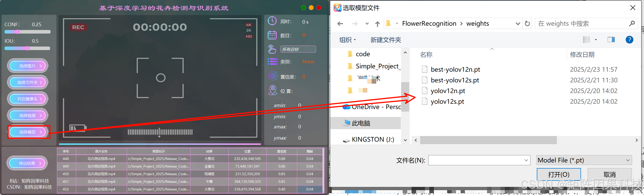This screenshot has width=644, height=195.
Task: Click the 选择图片 button
Action: pos(27,66)
